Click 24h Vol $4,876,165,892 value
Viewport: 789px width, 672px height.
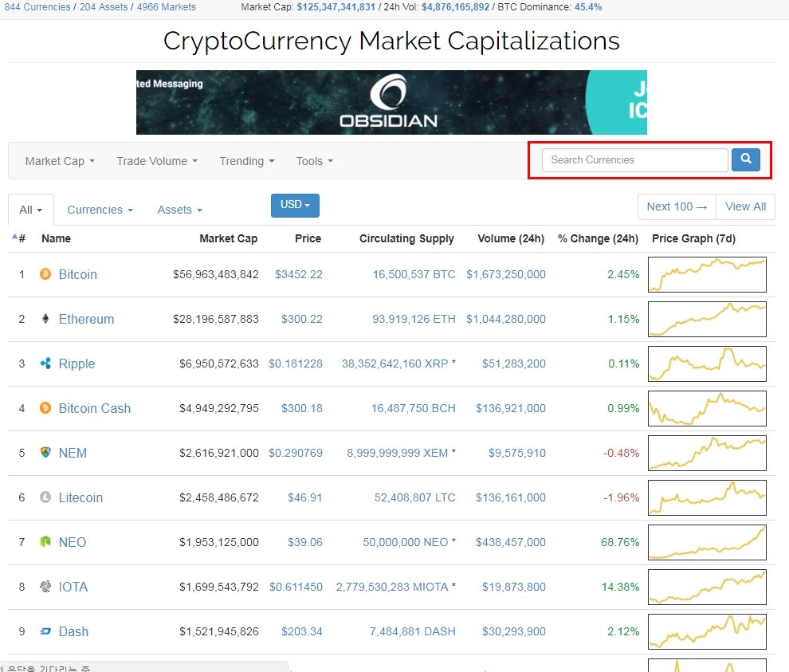455,7
